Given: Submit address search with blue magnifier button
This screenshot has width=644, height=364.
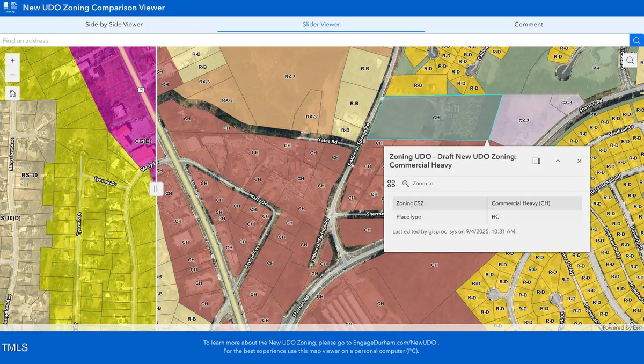Looking at the screenshot, I should point(636,40).
